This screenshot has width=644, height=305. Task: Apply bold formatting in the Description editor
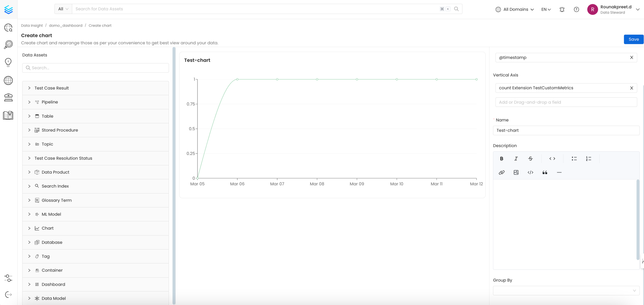[502, 158]
